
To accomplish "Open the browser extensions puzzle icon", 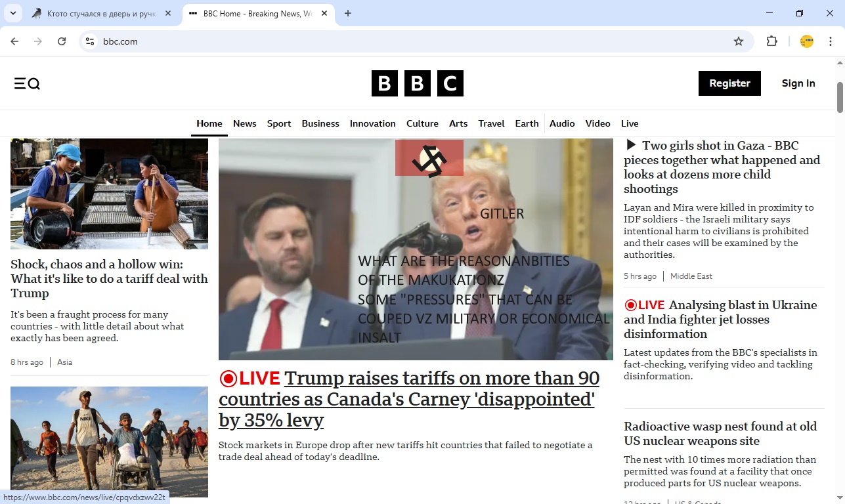I will [771, 41].
